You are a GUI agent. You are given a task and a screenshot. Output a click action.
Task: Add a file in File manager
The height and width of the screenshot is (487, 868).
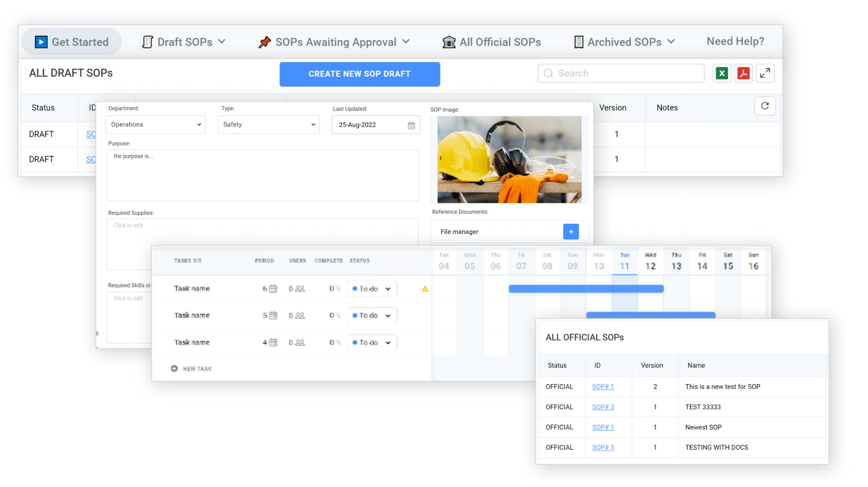point(571,232)
